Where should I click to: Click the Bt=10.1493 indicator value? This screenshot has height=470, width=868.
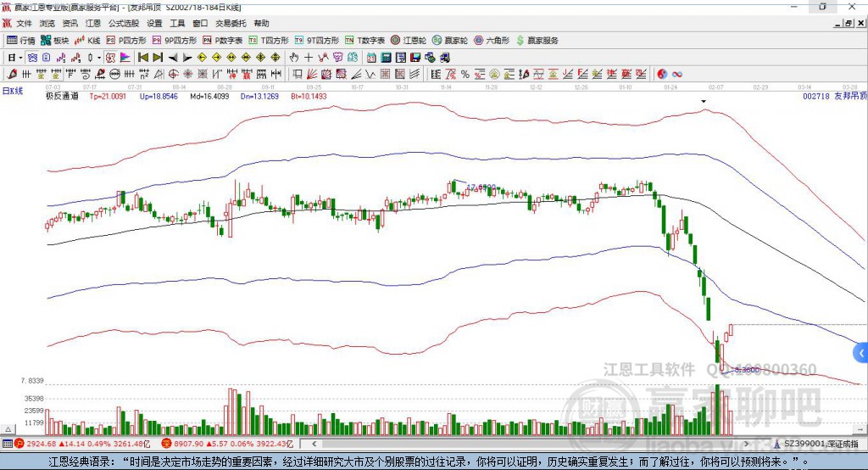(x=309, y=96)
